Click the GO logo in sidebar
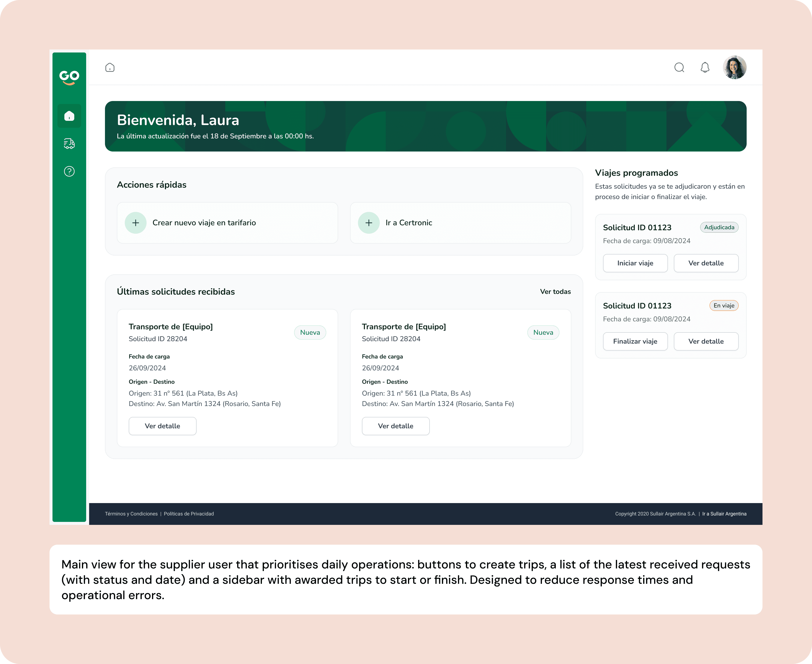The height and width of the screenshot is (664, 812). (x=69, y=77)
